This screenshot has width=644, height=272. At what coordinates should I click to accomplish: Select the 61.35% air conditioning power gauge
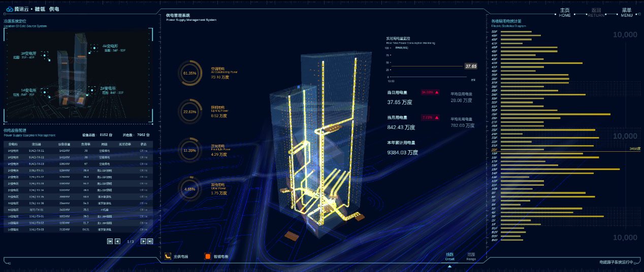(189, 74)
